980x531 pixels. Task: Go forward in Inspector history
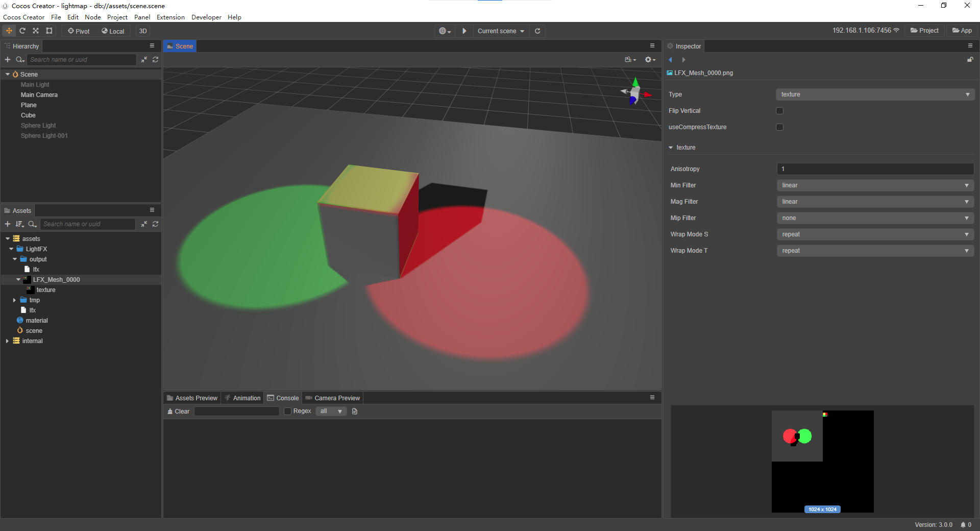pos(683,60)
